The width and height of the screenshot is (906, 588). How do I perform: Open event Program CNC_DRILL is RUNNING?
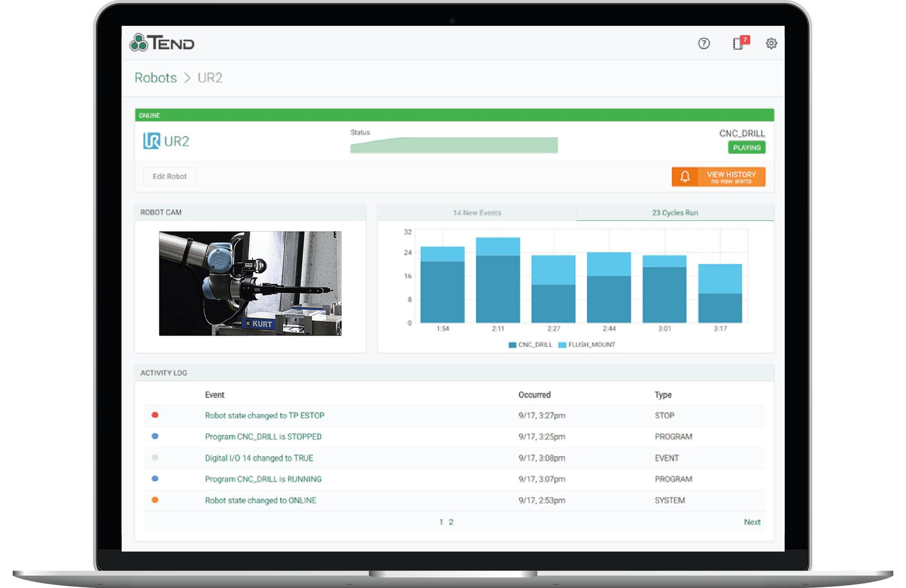click(x=263, y=479)
